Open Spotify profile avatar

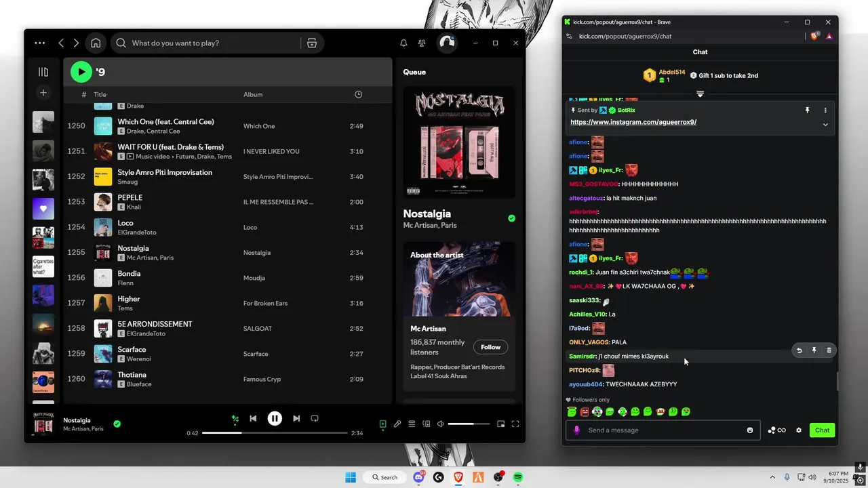coord(447,43)
